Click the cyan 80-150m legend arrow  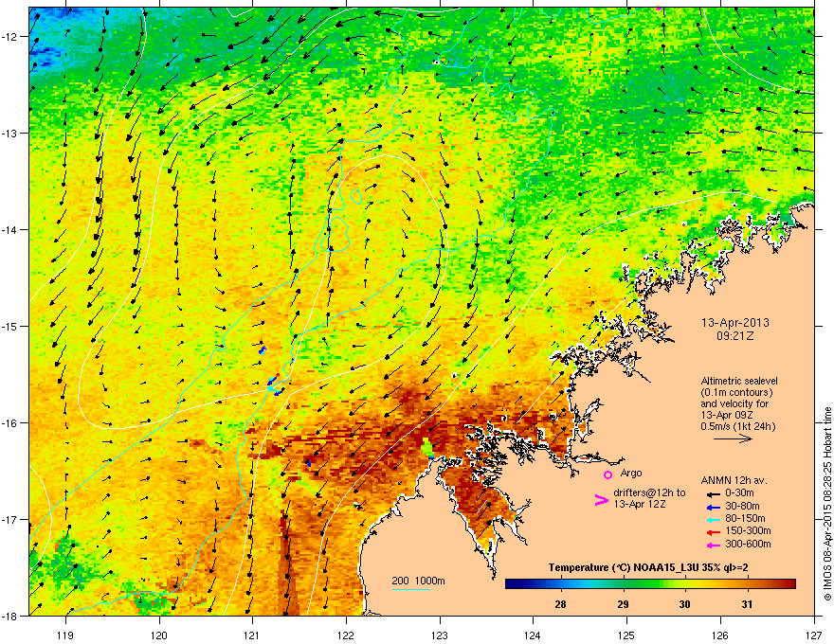coord(712,519)
